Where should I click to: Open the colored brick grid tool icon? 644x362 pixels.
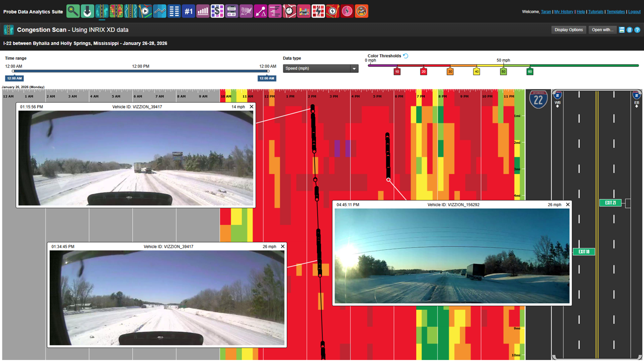116,11
